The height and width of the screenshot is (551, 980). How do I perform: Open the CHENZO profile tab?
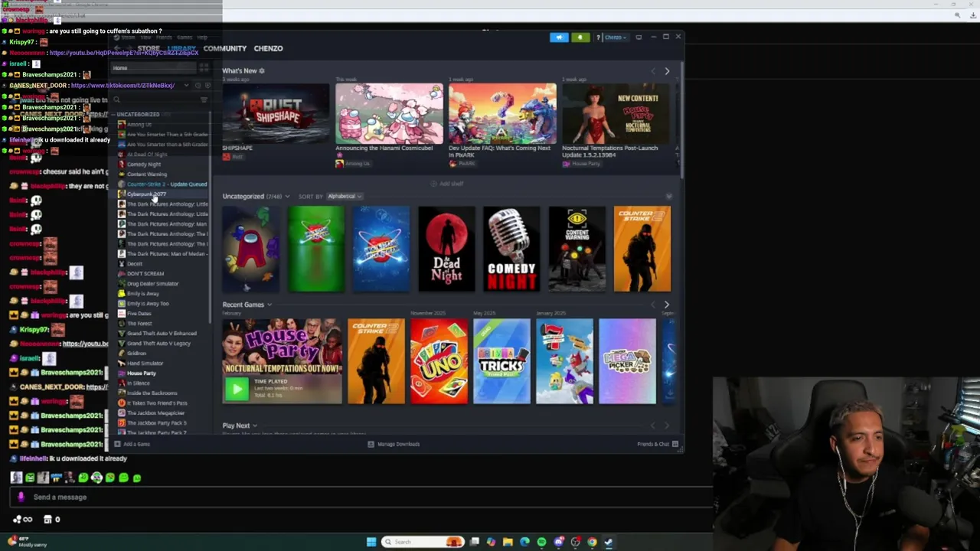tap(268, 48)
